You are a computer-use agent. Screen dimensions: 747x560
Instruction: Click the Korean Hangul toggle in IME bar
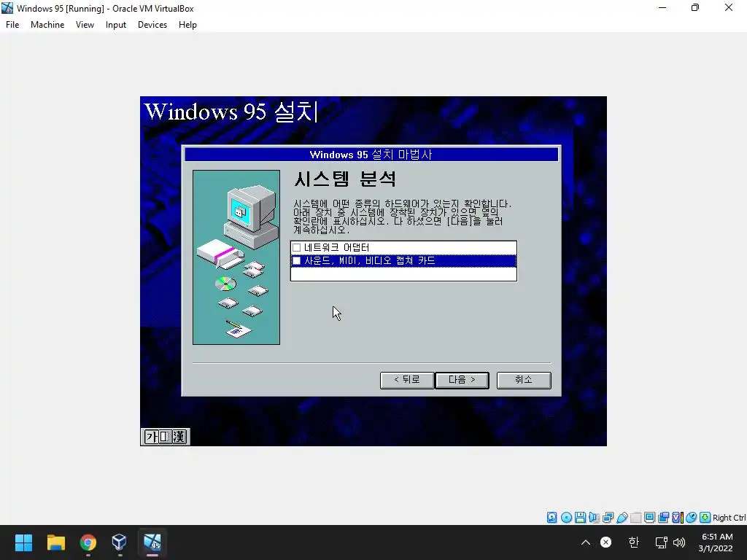click(x=152, y=437)
